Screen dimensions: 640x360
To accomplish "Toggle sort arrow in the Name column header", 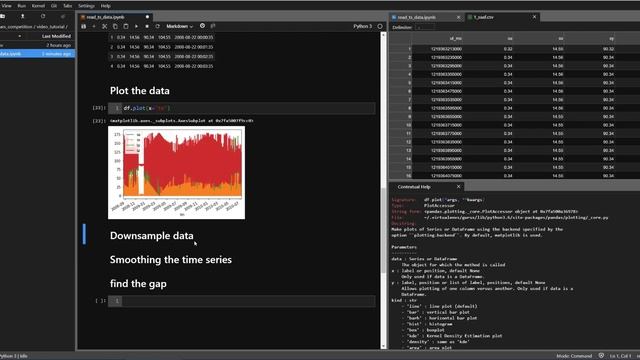I will pyautogui.click(x=20, y=36).
